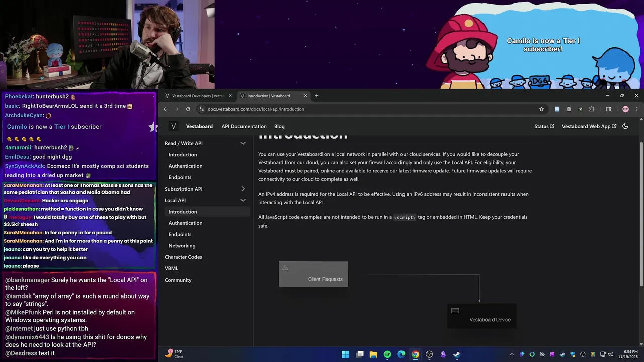Screen dimensions: 644x362
Task: Open Introduction under Read / Write API
Action: click(x=183, y=155)
